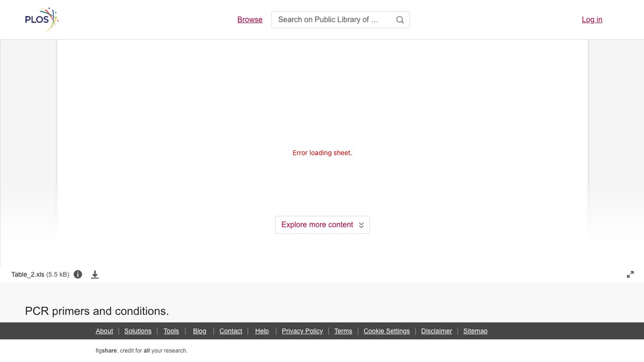Open the Browse link

click(250, 20)
